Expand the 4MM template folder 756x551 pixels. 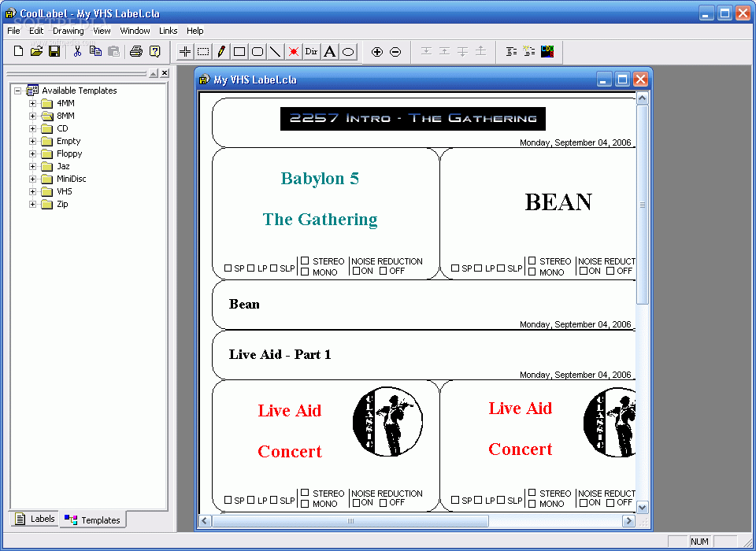[33, 103]
